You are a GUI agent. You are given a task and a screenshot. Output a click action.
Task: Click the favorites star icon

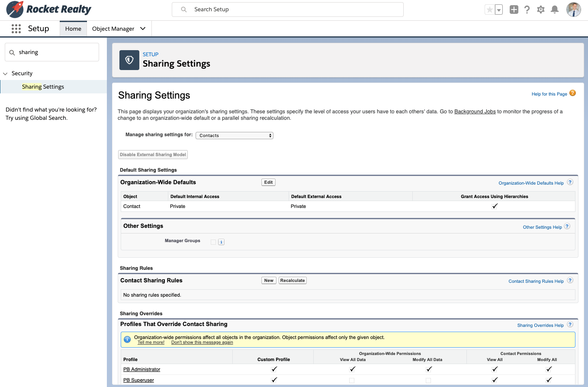(x=490, y=9)
